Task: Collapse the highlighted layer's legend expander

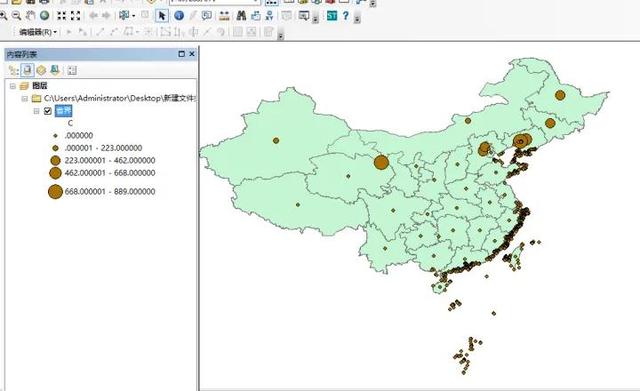Action: click(36, 111)
